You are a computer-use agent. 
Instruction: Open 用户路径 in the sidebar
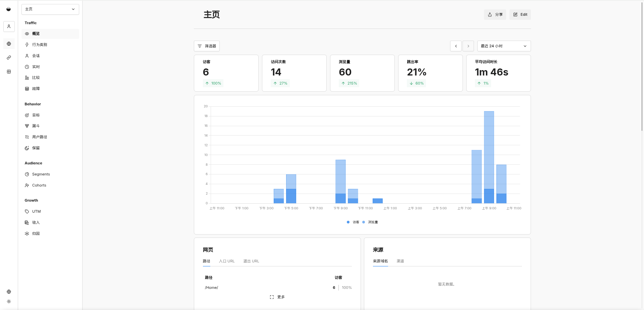coord(39,137)
